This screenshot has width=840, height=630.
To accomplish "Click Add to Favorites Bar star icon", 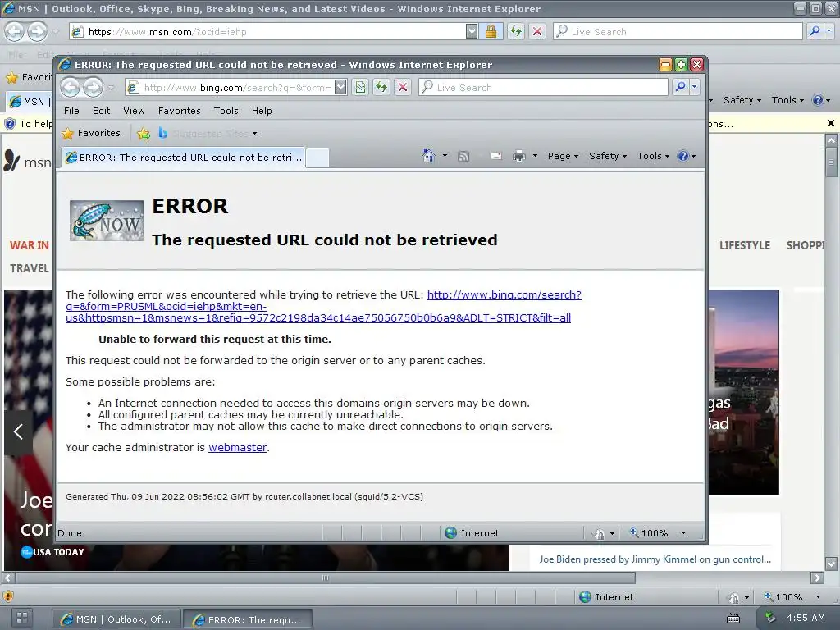I will pos(143,134).
